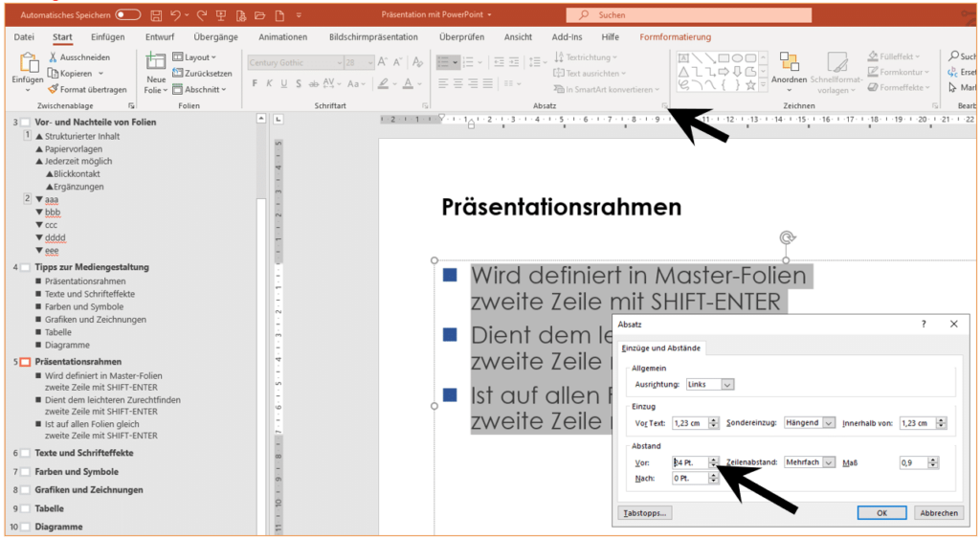
Task: Click the Tabstopps... button
Action: [645, 513]
